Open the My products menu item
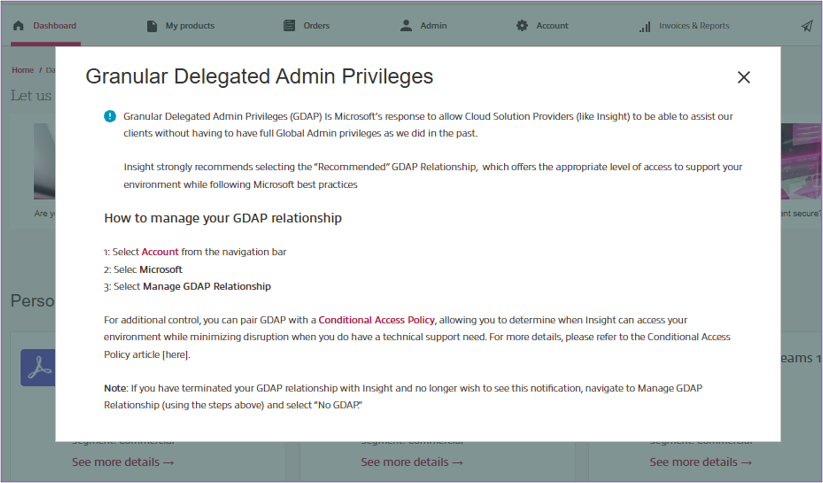 coord(190,26)
